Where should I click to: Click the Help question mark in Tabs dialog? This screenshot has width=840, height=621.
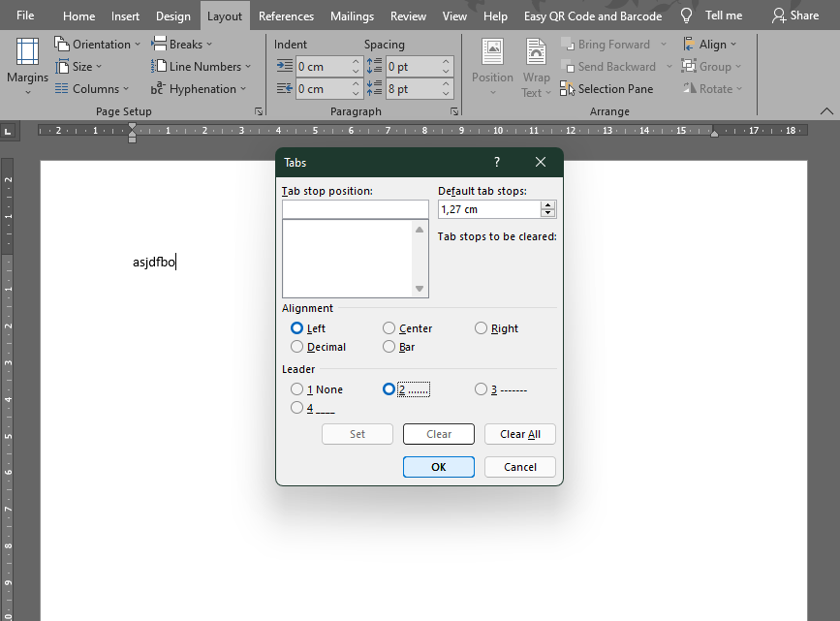coord(497,162)
